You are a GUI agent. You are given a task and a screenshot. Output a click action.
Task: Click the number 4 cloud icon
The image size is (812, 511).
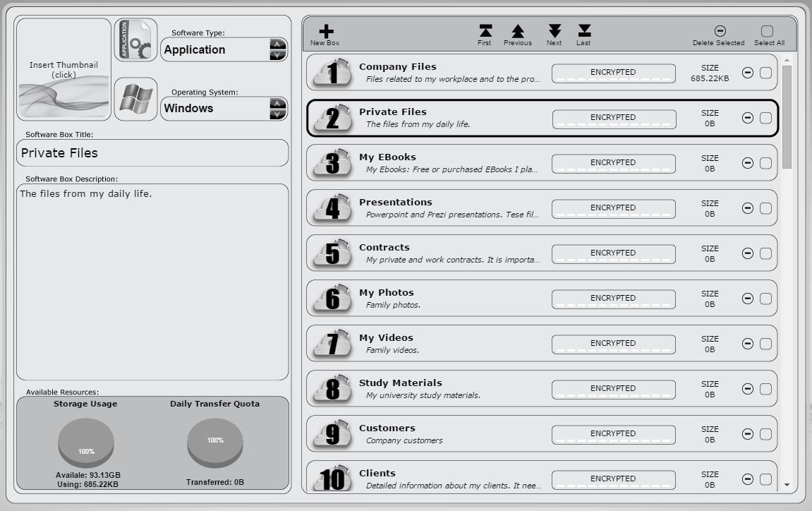[x=332, y=208]
